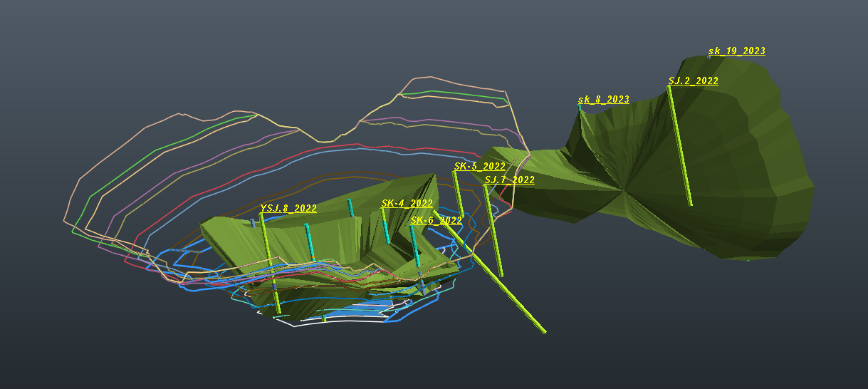The width and height of the screenshot is (868, 389).
Task: Select the SK-6_2022 drillhole label
Action: (436, 221)
